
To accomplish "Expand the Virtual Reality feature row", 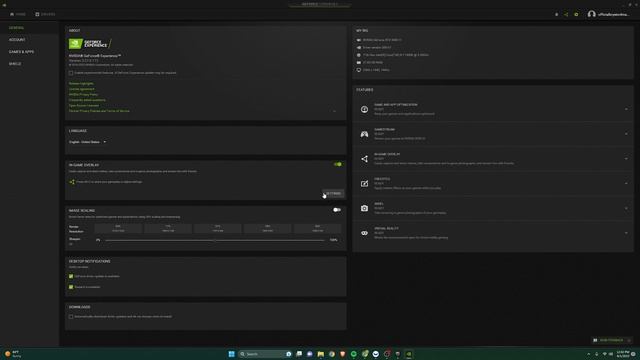I will (x=626, y=233).
